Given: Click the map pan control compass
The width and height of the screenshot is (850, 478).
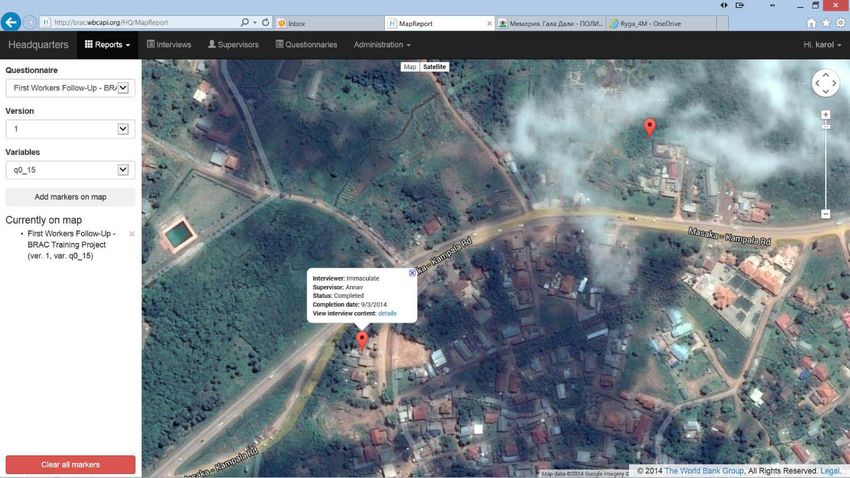Looking at the screenshot, I should click(825, 83).
